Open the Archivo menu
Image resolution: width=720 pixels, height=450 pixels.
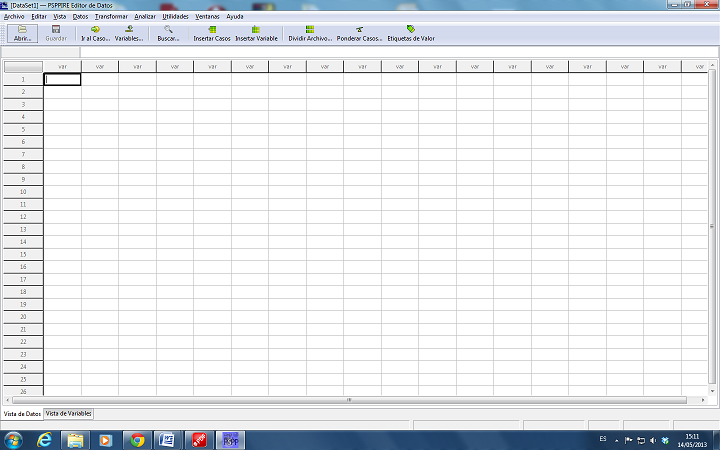click(x=14, y=17)
